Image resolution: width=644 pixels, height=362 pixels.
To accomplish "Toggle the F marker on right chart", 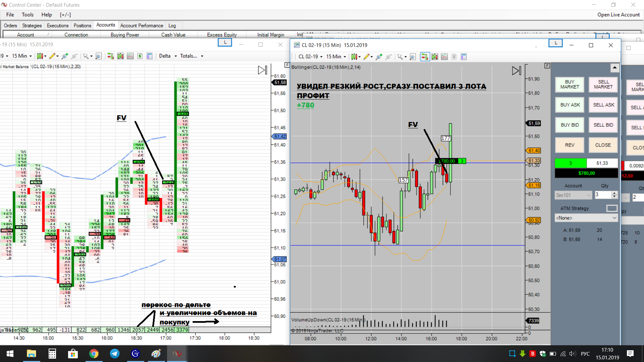I will 547,66.
